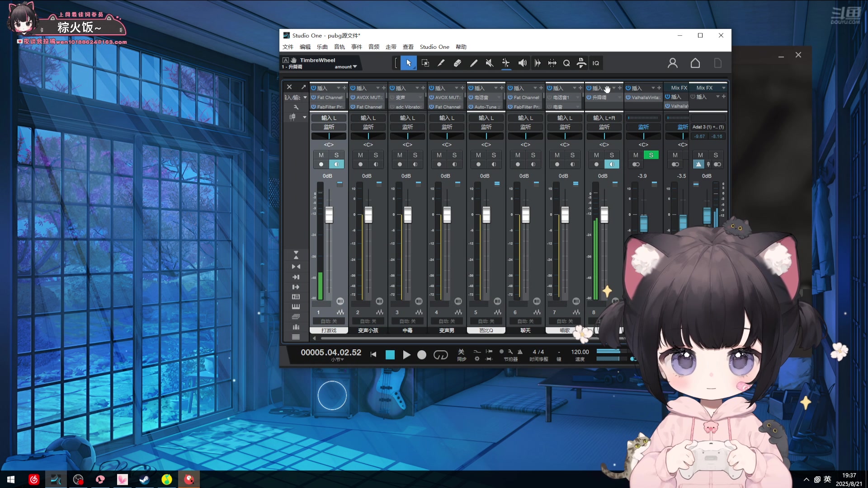This screenshot has width=868, height=488.
Task: Click the IQ button in toolbar
Action: (x=596, y=63)
